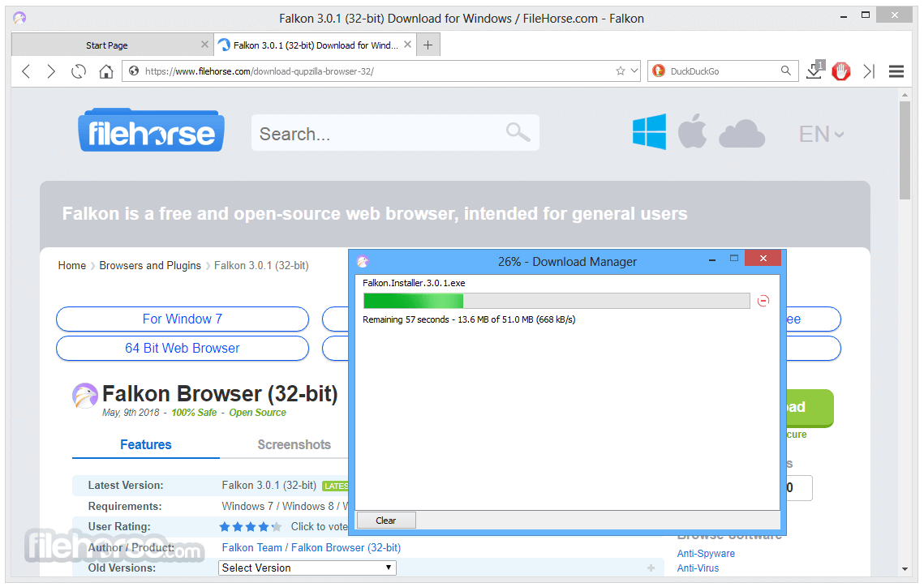Click the 100% Safe label
The width and height of the screenshot is (924, 587).
point(194,413)
